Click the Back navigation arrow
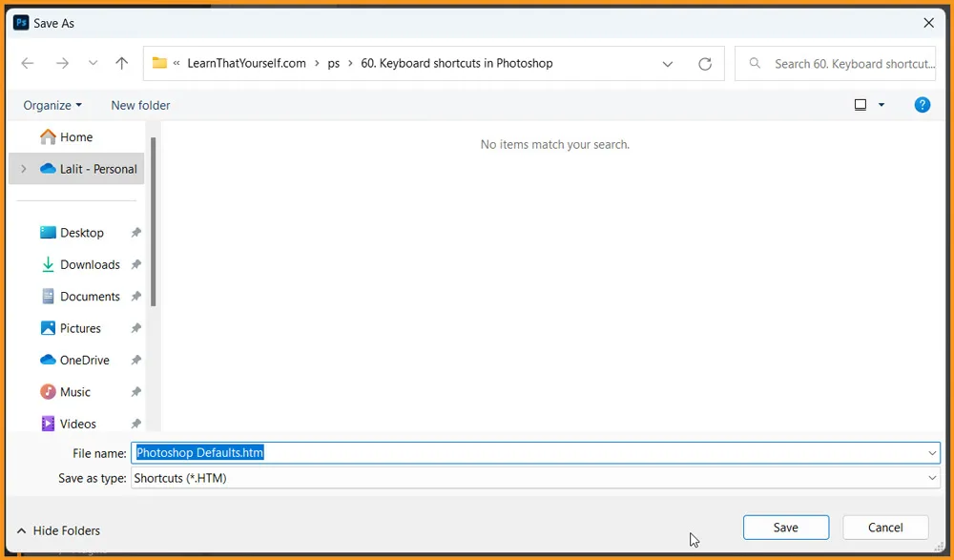This screenshot has width=954, height=560. coord(28,64)
